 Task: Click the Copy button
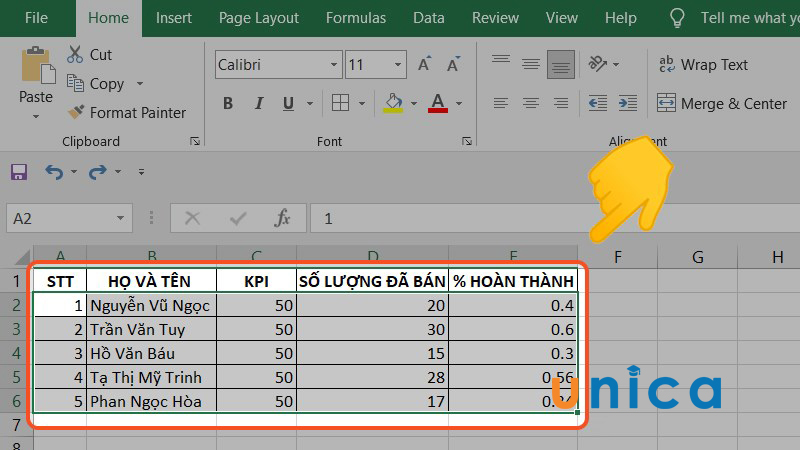click(x=105, y=84)
